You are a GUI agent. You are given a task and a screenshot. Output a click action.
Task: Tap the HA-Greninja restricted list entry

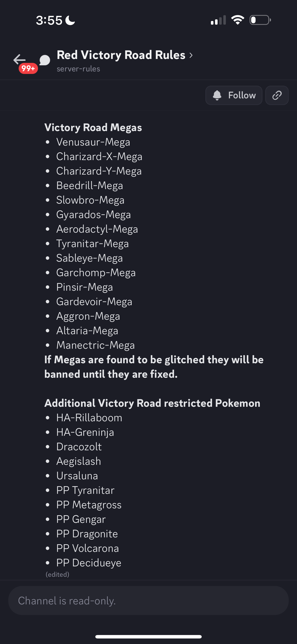pos(85,432)
